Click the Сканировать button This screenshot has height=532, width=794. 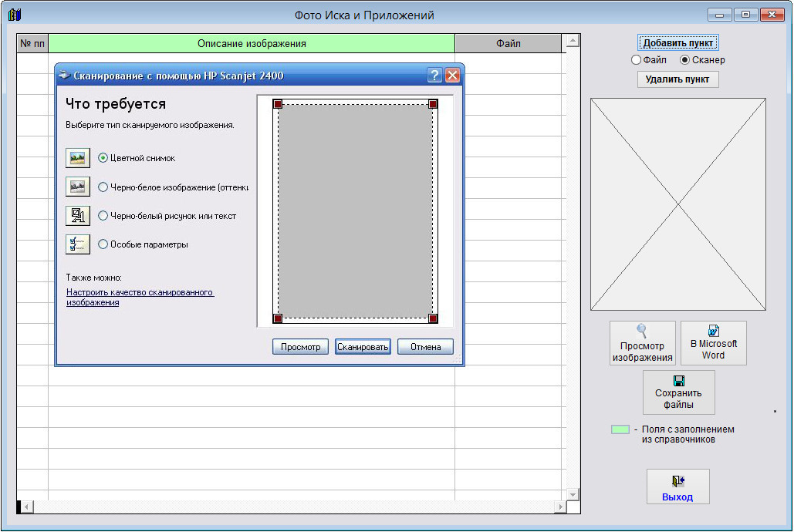click(x=363, y=347)
